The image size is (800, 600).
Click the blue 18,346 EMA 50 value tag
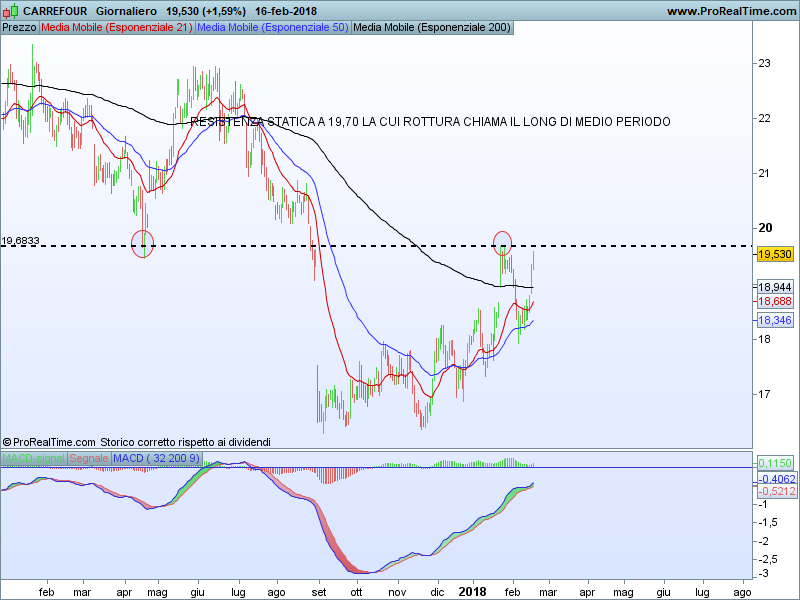pos(775,320)
